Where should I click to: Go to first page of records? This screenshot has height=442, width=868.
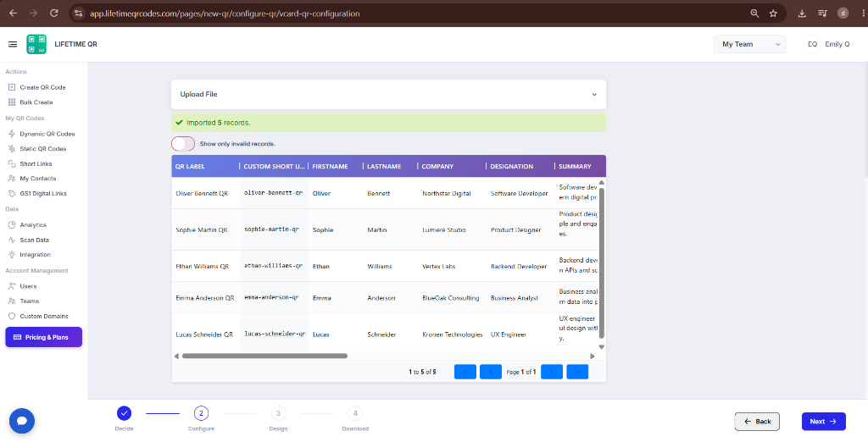[x=465, y=373]
